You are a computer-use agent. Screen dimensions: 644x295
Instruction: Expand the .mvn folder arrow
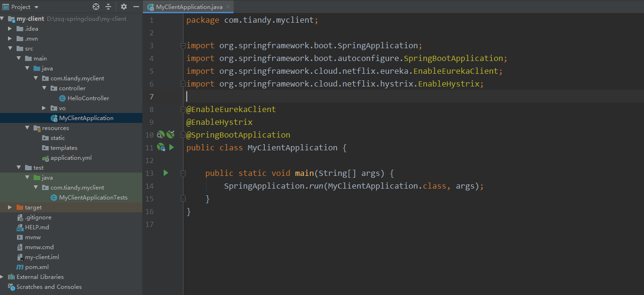pyautogui.click(x=10, y=39)
